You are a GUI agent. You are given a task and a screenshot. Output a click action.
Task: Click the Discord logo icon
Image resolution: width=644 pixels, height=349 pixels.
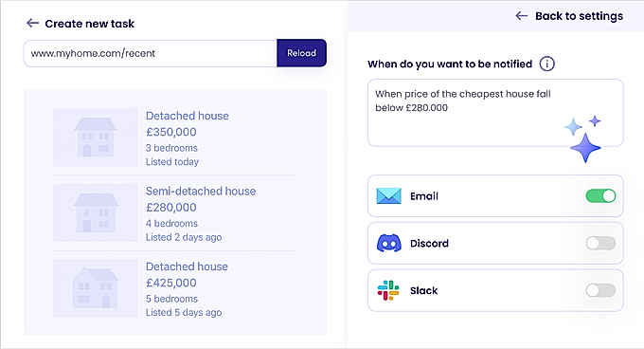[389, 244]
